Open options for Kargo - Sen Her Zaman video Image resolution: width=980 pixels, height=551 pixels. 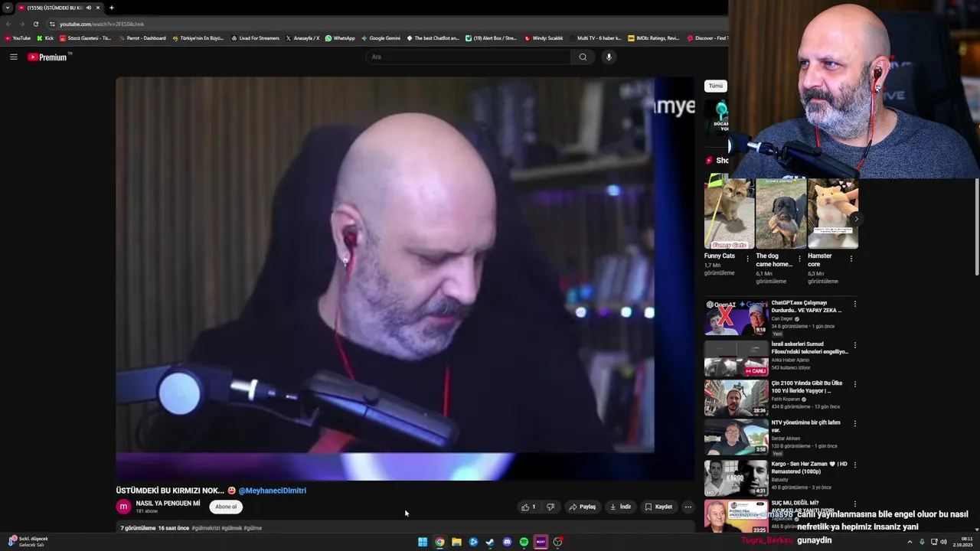coord(854,465)
